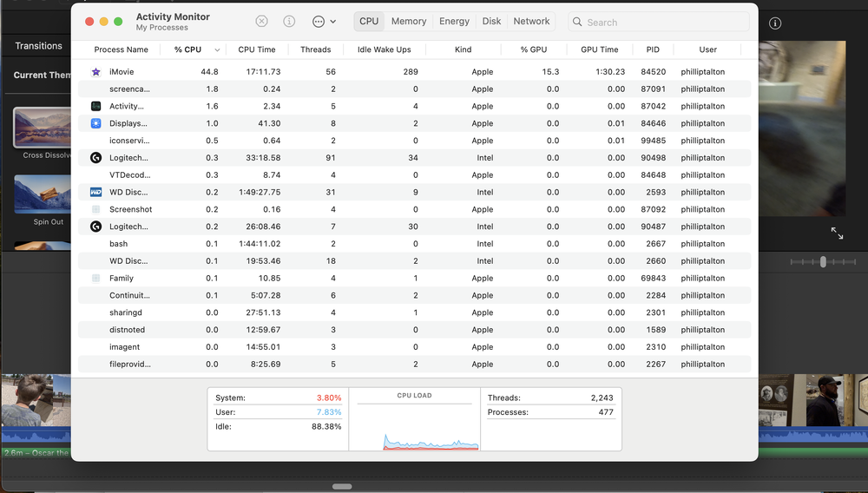
Task: Click the iMovie preview viewer image
Action: coord(801,128)
